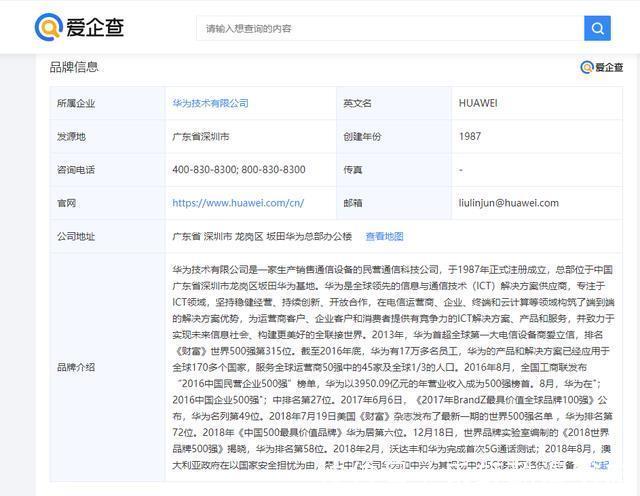The height and width of the screenshot is (496, 640).
Task: Click the 公司地址 label cell
Action: pos(107,236)
